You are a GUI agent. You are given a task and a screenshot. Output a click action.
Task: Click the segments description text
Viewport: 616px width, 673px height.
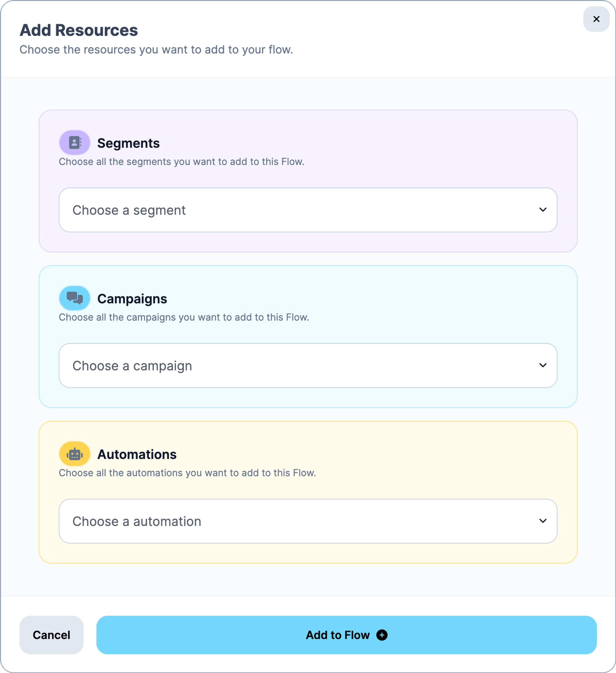[181, 162]
